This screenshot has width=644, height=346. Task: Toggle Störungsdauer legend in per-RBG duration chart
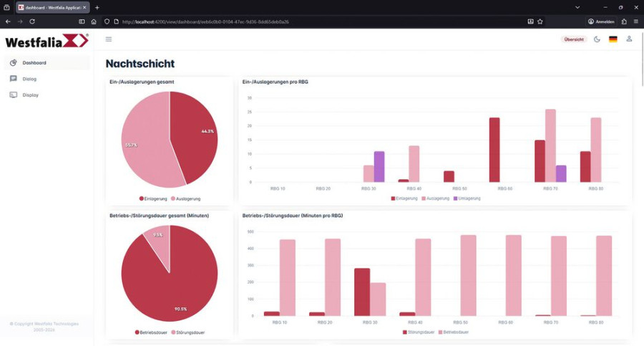[419, 332]
